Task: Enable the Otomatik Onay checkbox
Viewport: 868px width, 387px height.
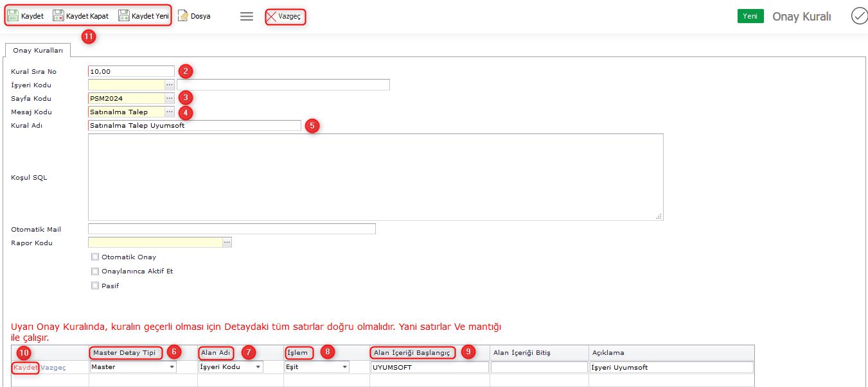Action: click(x=95, y=257)
